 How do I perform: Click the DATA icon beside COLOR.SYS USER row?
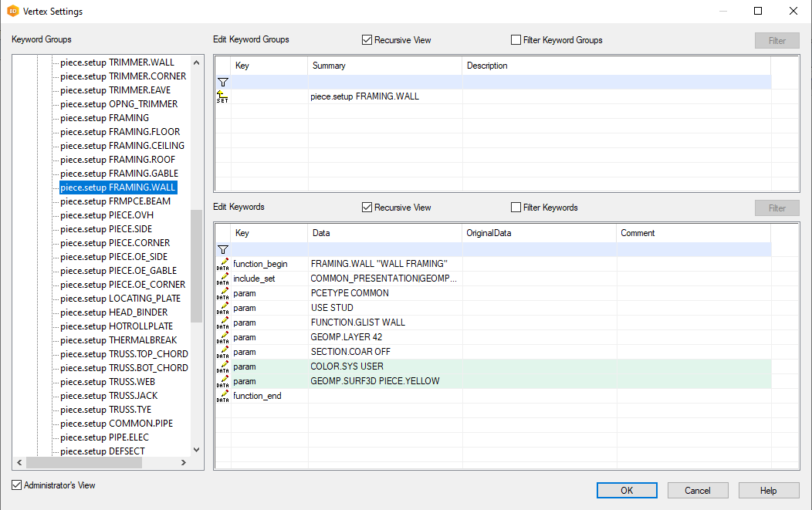[x=222, y=366]
